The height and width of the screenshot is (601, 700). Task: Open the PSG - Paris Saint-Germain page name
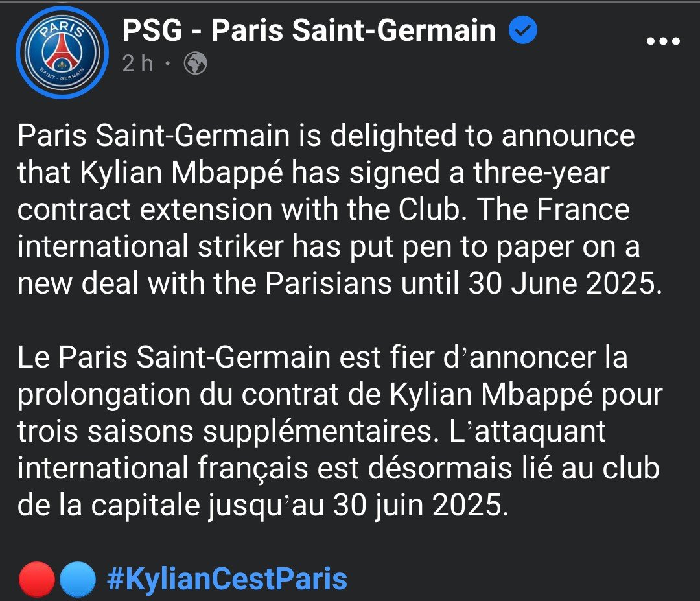(309, 30)
